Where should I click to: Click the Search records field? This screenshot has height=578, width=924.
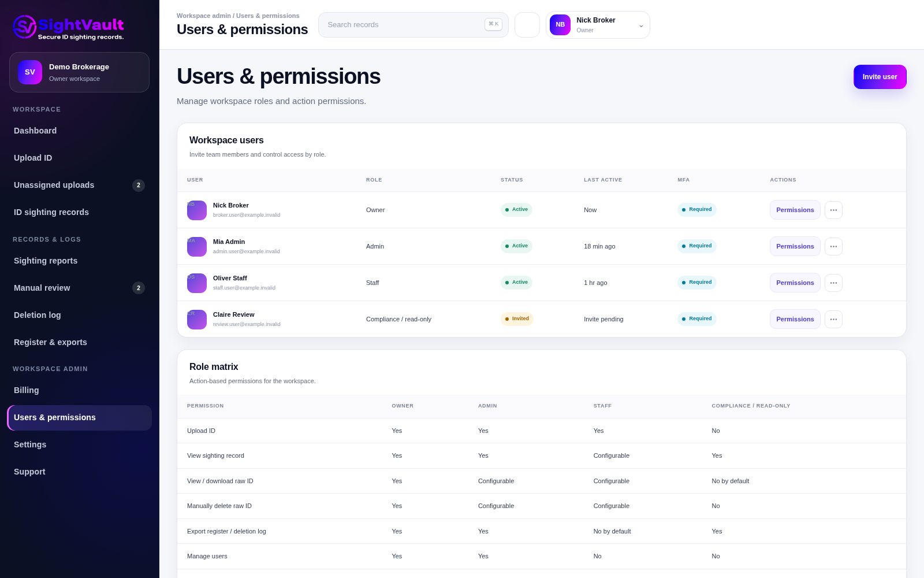point(413,25)
